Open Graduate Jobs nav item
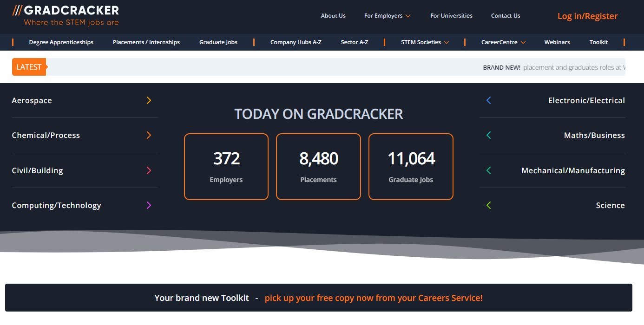Viewport: 644px width, 325px height. 218,42
